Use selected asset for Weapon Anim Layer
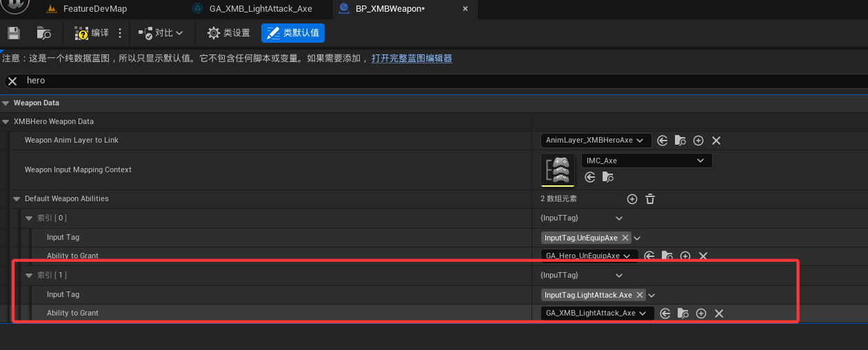The width and height of the screenshot is (868, 350). (663, 141)
